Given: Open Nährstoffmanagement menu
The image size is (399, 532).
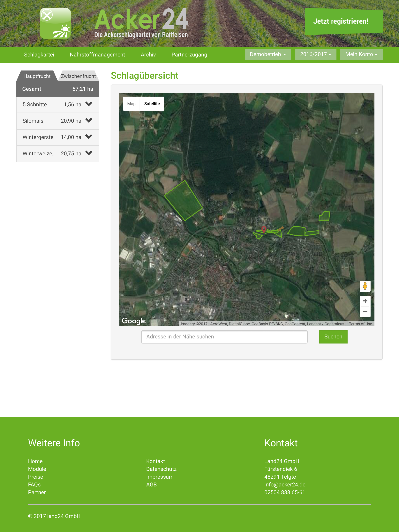Looking at the screenshot, I should [x=97, y=55].
